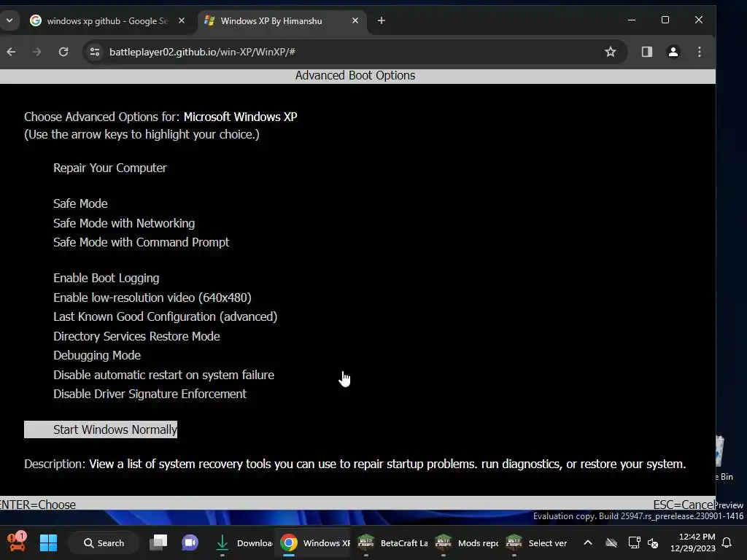Close the Windows XP By Himanshu tab
The image size is (747, 560).
[x=355, y=20]
